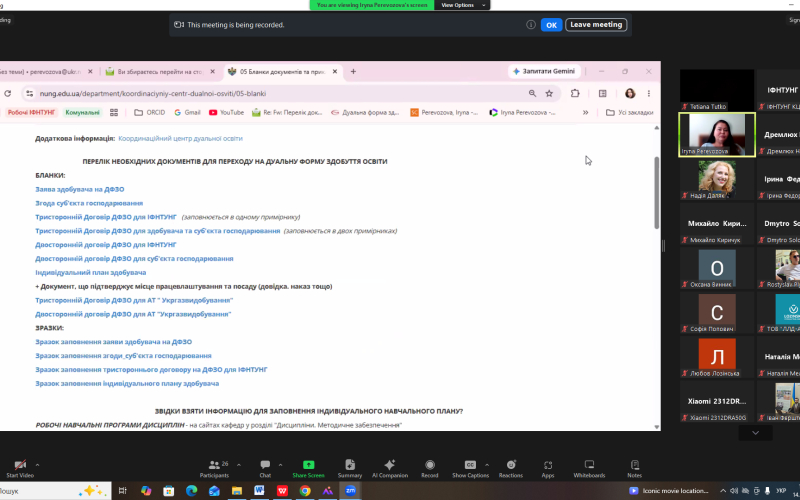Open Zoom from taskbar
This screenshot has height=500, width=800.
pos(350,491)
